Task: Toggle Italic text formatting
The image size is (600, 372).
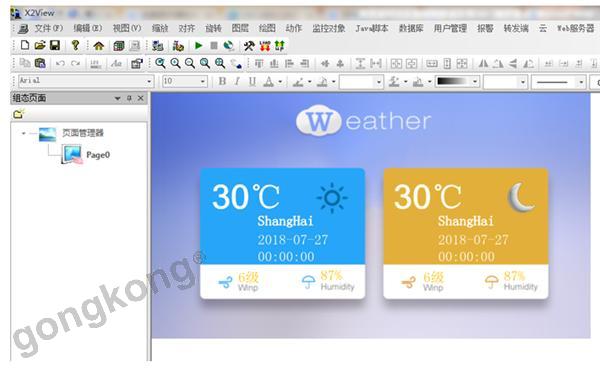Action: (x=237, y=81)
